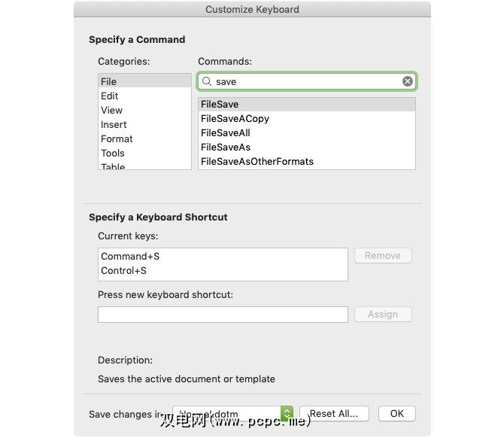
Task: Select the File category
Action: pyautogui.click(x=109, y=81)
